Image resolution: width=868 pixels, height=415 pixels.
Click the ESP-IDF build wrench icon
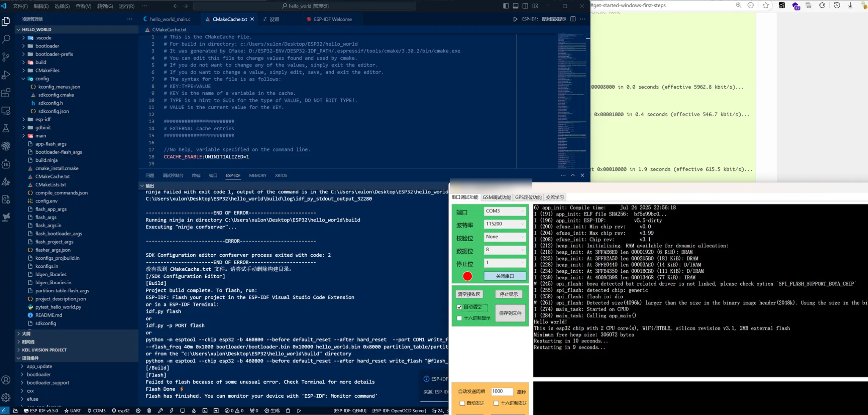pyautogui.click(x=160, y=411)
